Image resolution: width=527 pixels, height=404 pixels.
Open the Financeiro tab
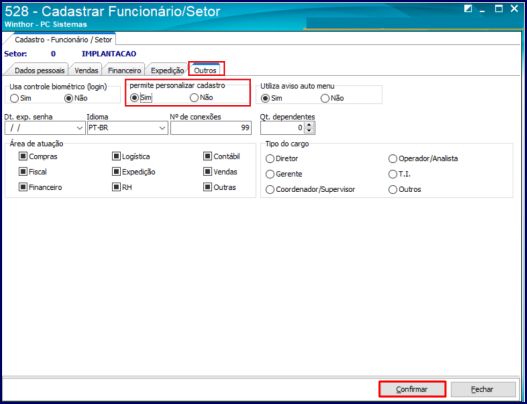pos(124,70)
